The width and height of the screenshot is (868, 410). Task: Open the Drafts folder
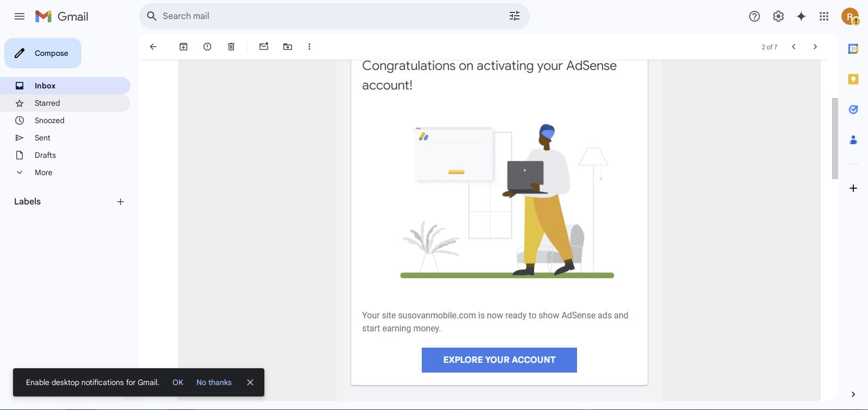click(65, 155)
